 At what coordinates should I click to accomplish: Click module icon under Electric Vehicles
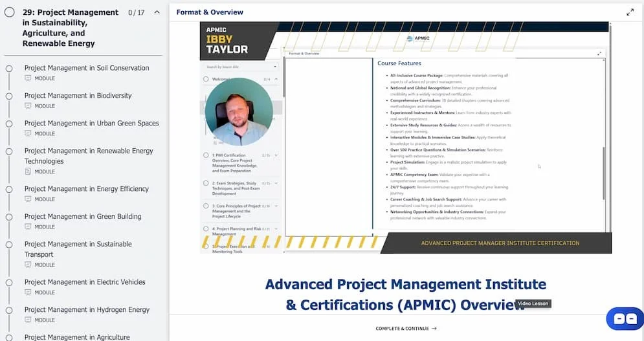28,292
